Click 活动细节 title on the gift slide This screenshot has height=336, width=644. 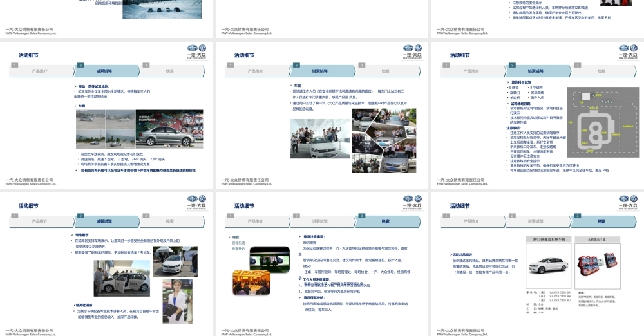460,206
